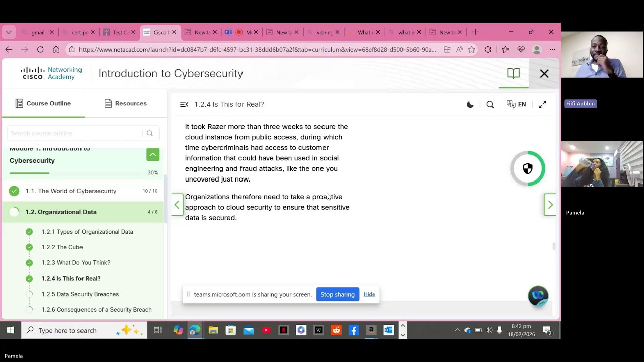The width and height of the screenshot is (644, 362).
Task: Toggle dark mode moon icon
Action: (x=470, y=104)
